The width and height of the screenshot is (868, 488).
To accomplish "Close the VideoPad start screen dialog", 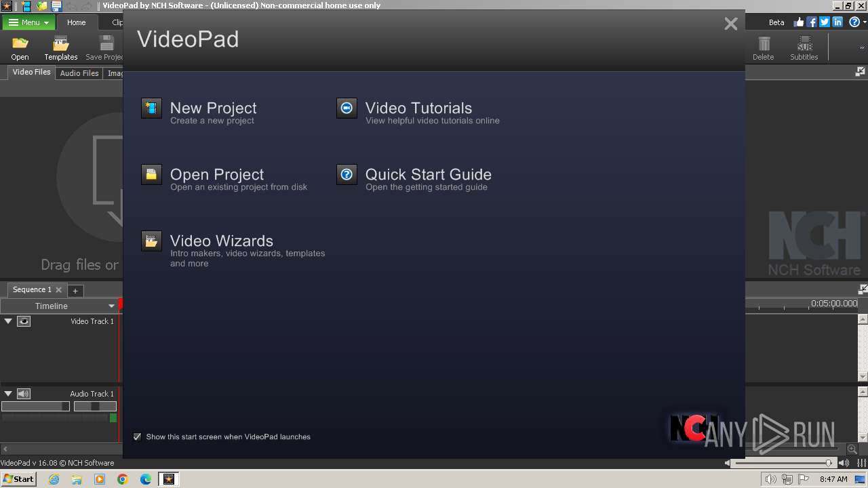I will [730, 24].
